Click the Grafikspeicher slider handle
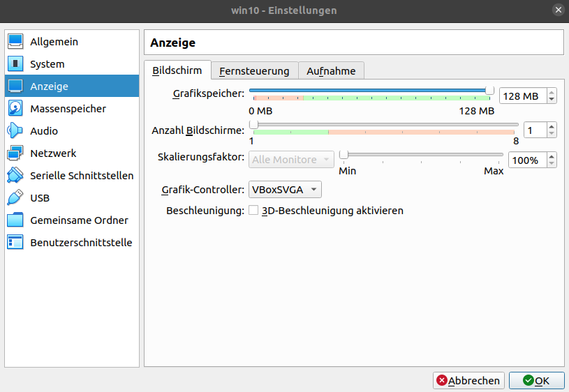 point(489,91)
